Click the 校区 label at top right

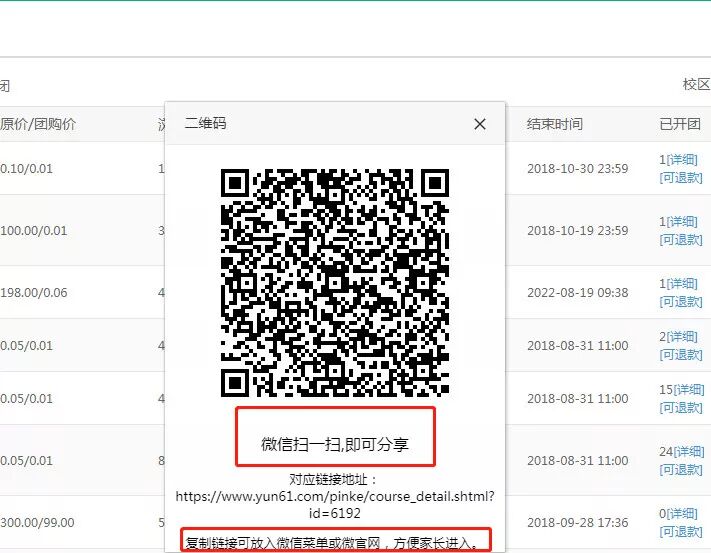(x=697, y=85)
